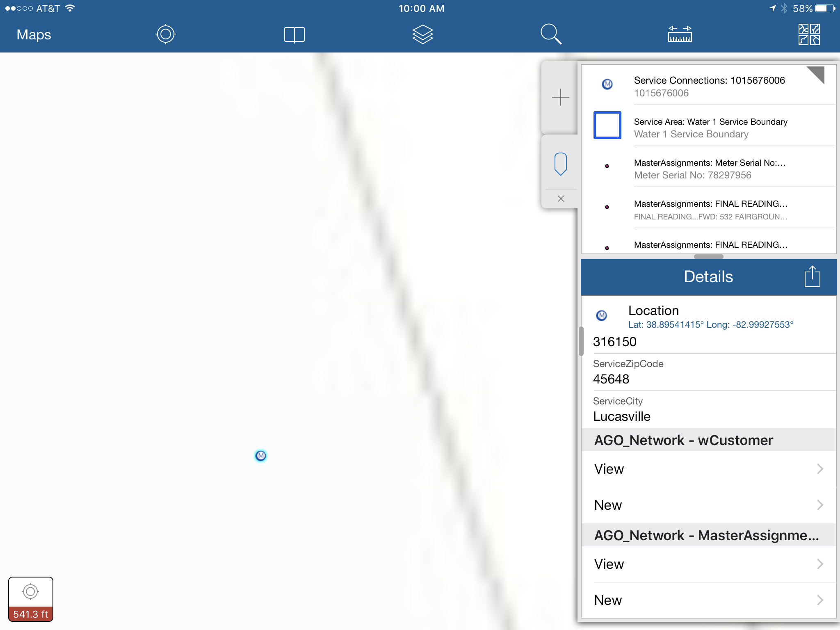Tap the value 316150 in Details
Viewport: 840px width, 630px height.
point(614,342)
